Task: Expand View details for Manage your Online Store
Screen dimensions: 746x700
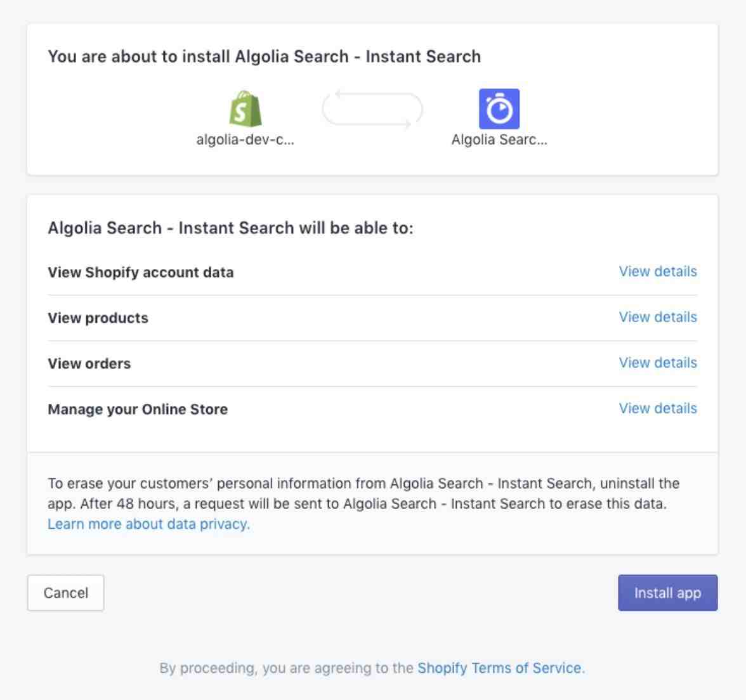Action: pyautogui.click(x=657, y=408)
